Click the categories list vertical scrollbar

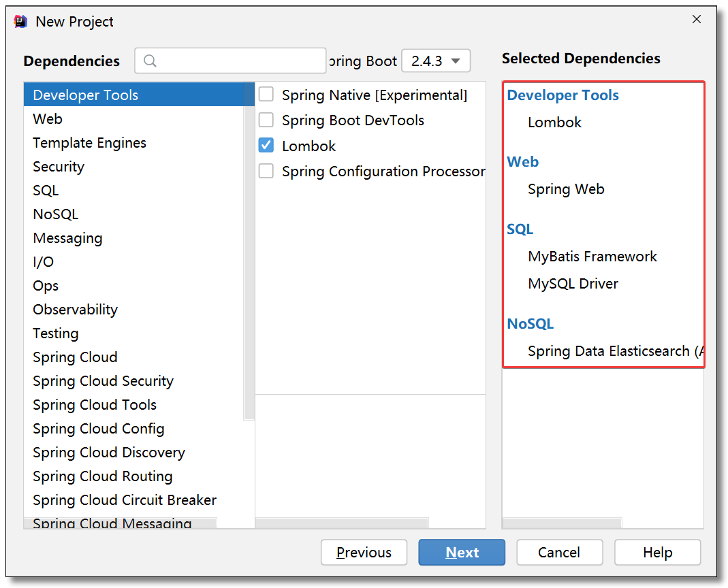click(249, 252)
